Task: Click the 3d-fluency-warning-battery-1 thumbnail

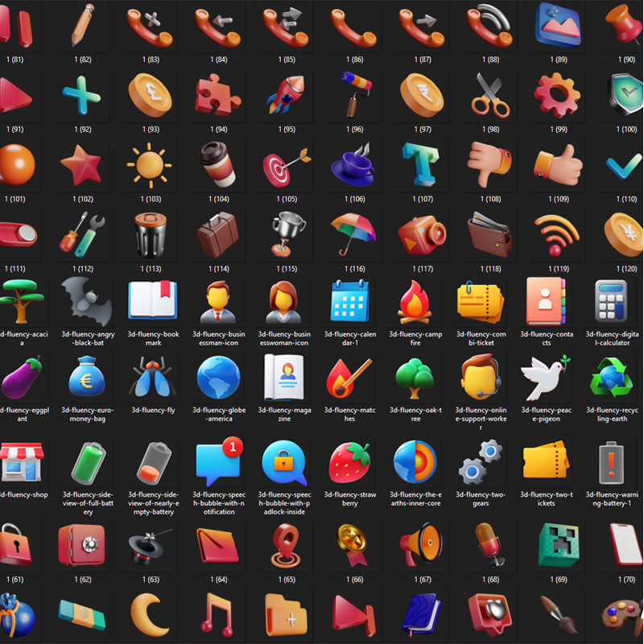Action: (x=611, y=462)
